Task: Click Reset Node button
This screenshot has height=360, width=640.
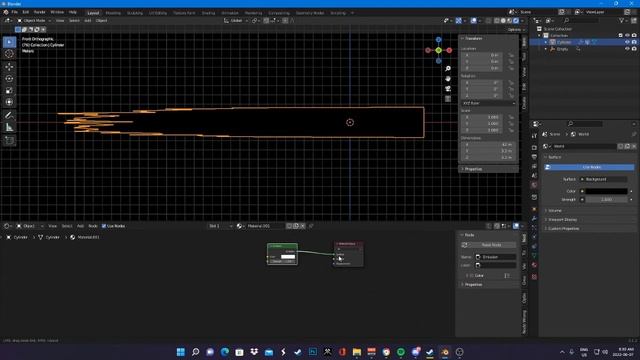Action: (489, 245)
